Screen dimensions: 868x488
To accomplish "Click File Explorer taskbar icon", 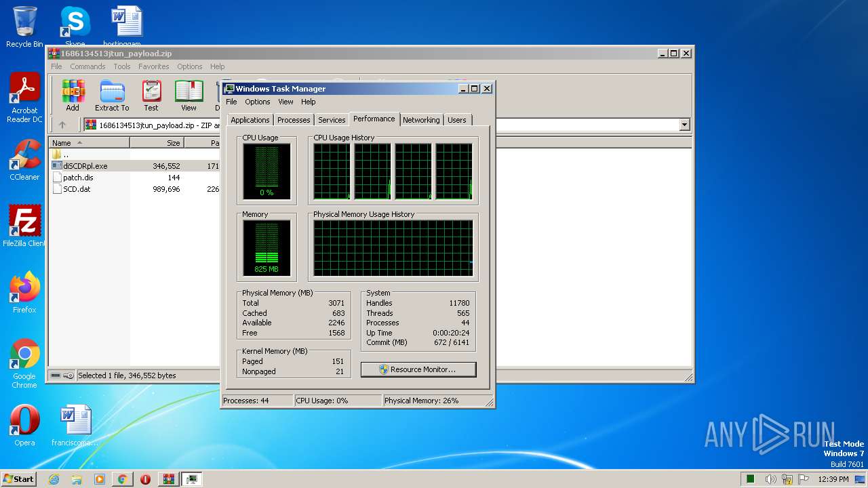I will tap(77, 479).
